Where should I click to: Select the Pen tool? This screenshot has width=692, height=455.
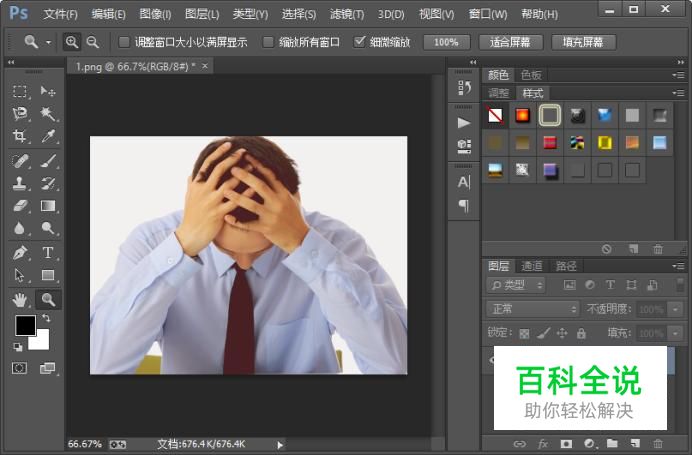click(19, 253)
